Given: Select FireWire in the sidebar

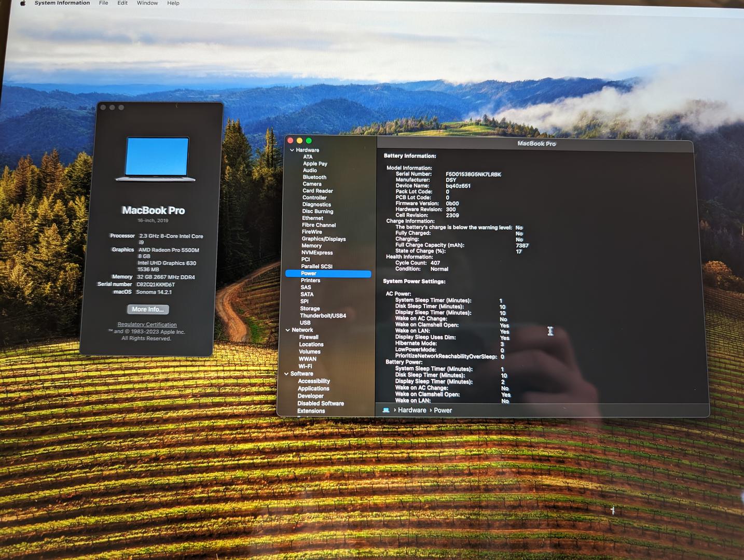Looking at the screenshot, I should (312, 232).
